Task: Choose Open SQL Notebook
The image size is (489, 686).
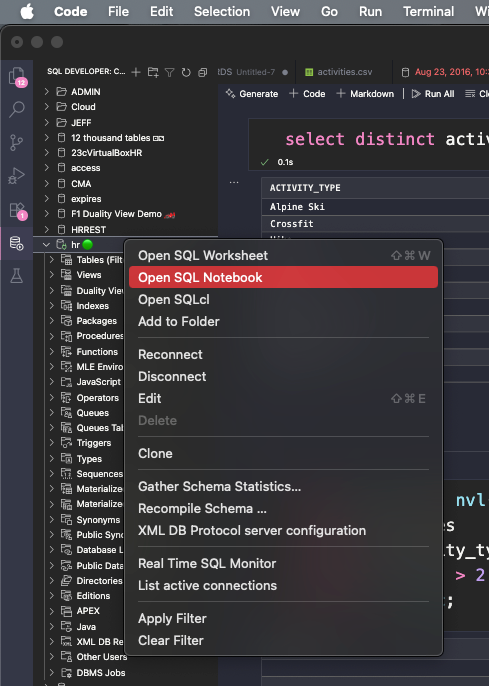Action: tap(283, 277)
